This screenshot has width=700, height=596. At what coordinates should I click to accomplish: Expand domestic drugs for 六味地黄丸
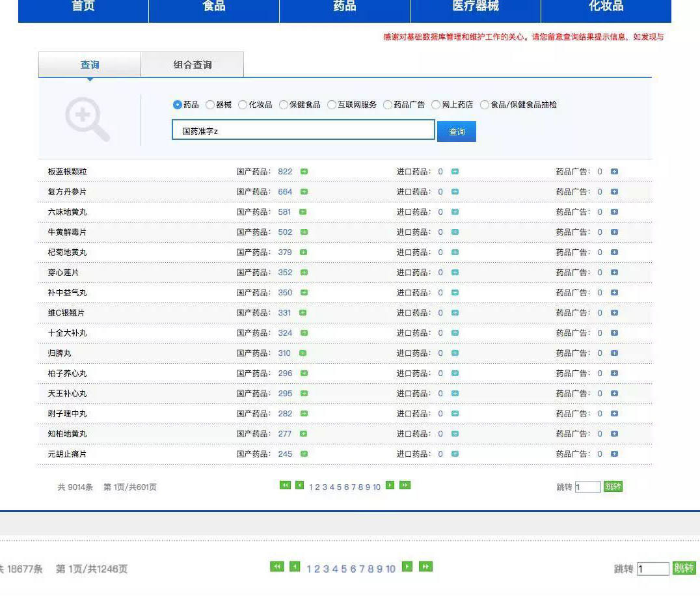pos(303,211)
